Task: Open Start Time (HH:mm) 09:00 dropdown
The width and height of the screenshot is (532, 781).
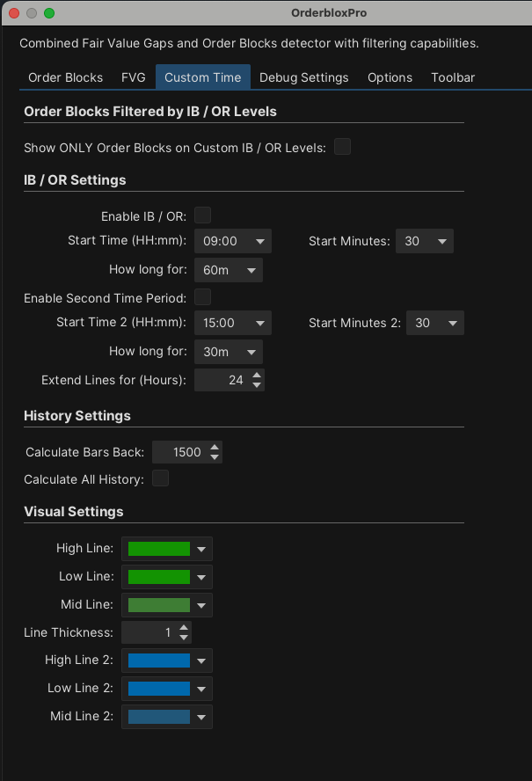Action: pyautogui.click(x=235, y=241)
